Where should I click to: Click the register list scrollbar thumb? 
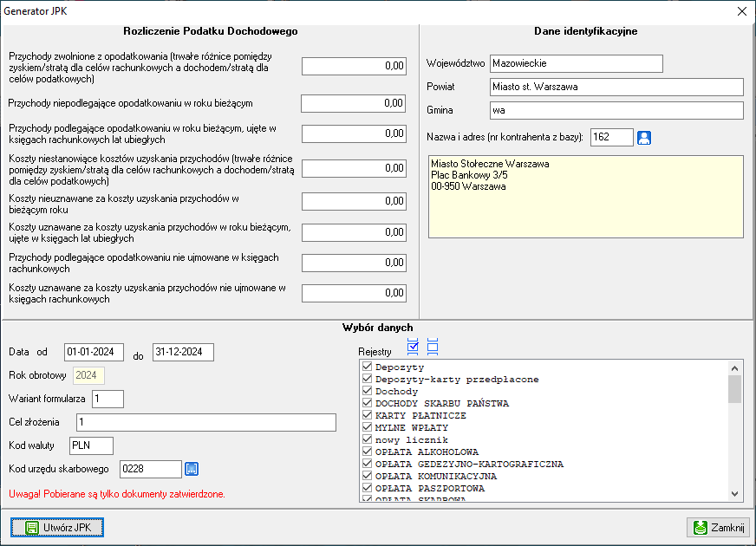point(735,389)
